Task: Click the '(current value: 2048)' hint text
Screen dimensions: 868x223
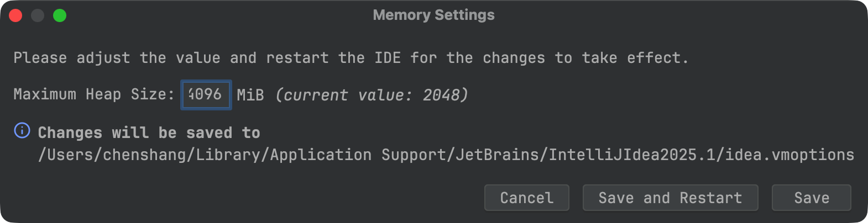Action: click(x=372, y=95)
